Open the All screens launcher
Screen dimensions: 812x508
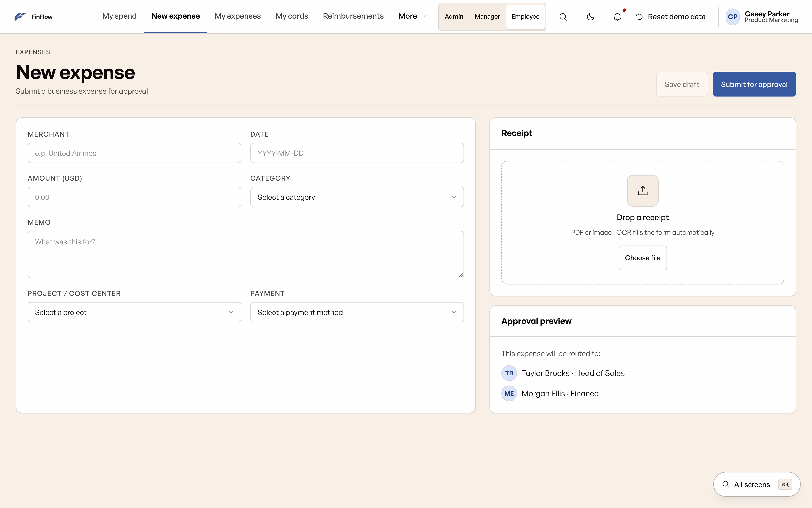click(757, 484)
